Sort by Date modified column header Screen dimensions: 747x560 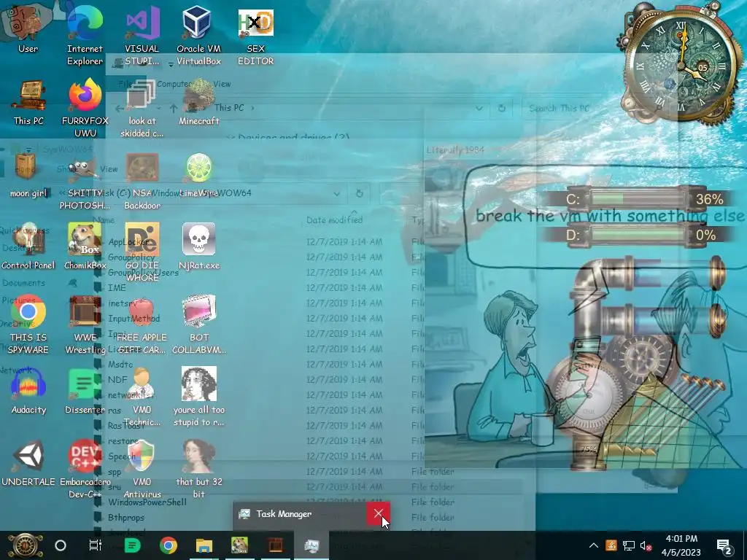click(334, 220)
